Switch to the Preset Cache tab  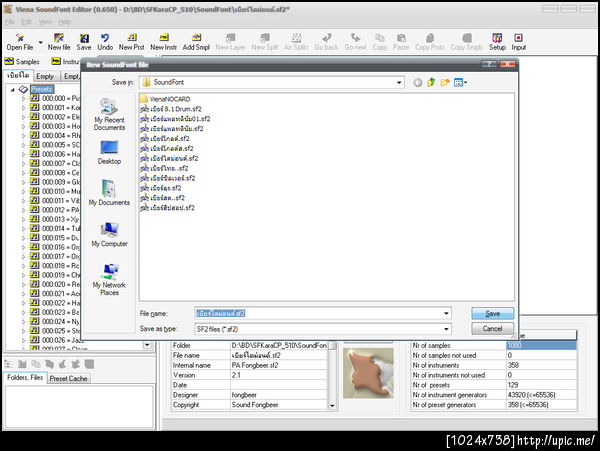68,378
